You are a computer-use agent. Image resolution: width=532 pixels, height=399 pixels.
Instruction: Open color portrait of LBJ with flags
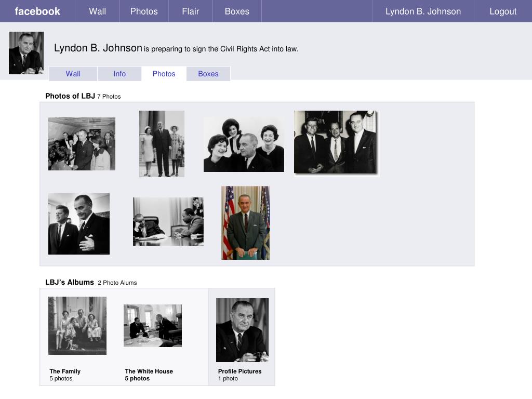pos(246,223)
